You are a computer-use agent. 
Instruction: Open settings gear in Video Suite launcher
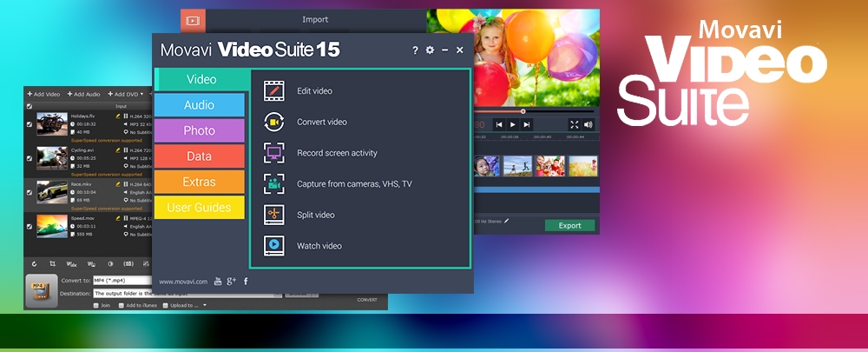pos(430,50)
